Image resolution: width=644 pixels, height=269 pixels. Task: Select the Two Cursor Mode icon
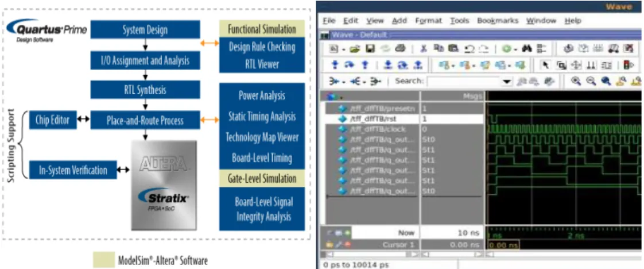coord(591,65)
